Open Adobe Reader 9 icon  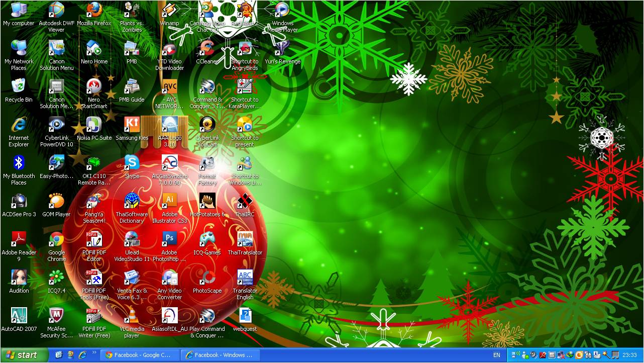point(19,246)
